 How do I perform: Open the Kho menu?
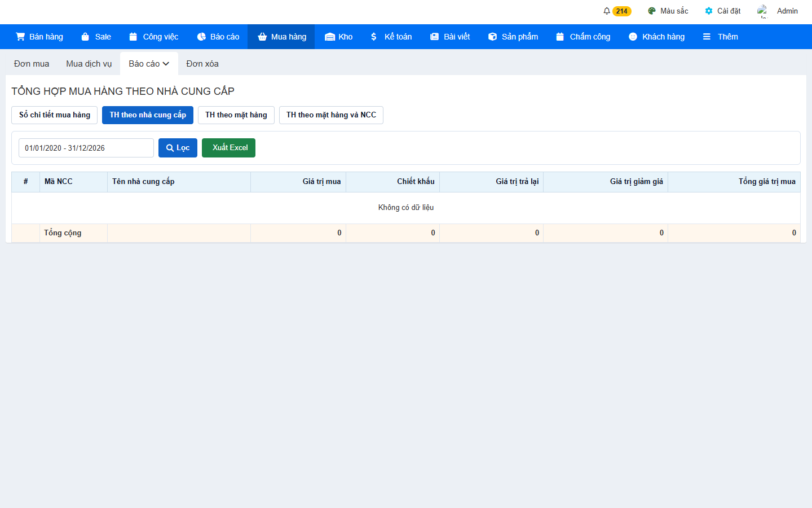[339, 37]
